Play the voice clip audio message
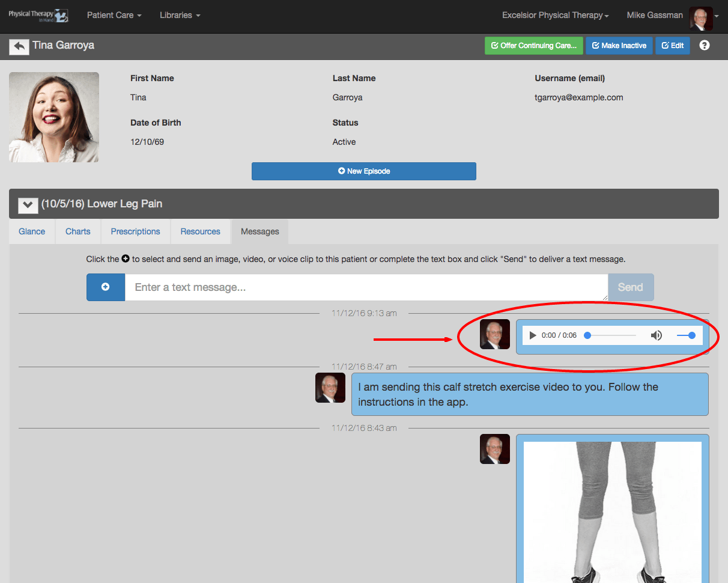Image resolution: width=728 pixels, height=583 pixels. [533, 335]
